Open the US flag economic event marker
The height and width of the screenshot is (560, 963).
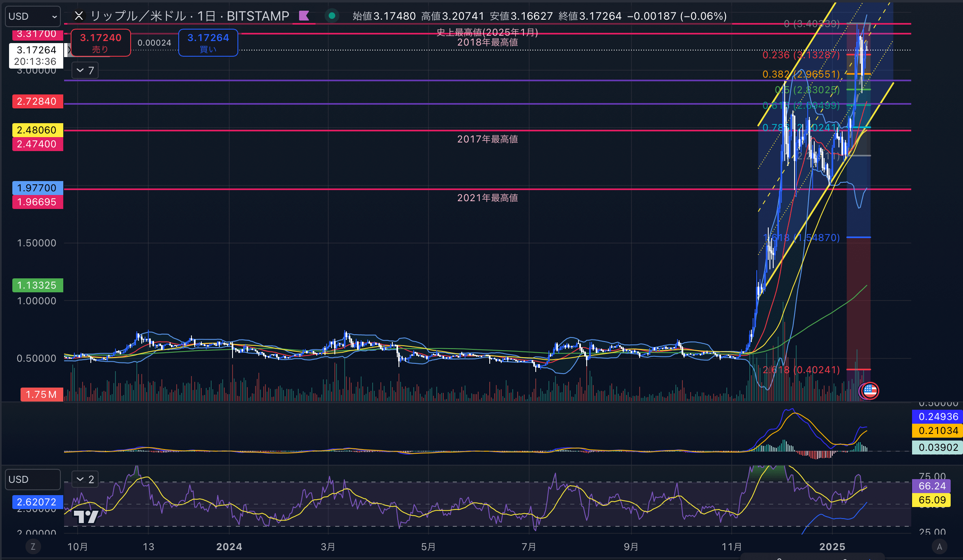pos(870,391)
